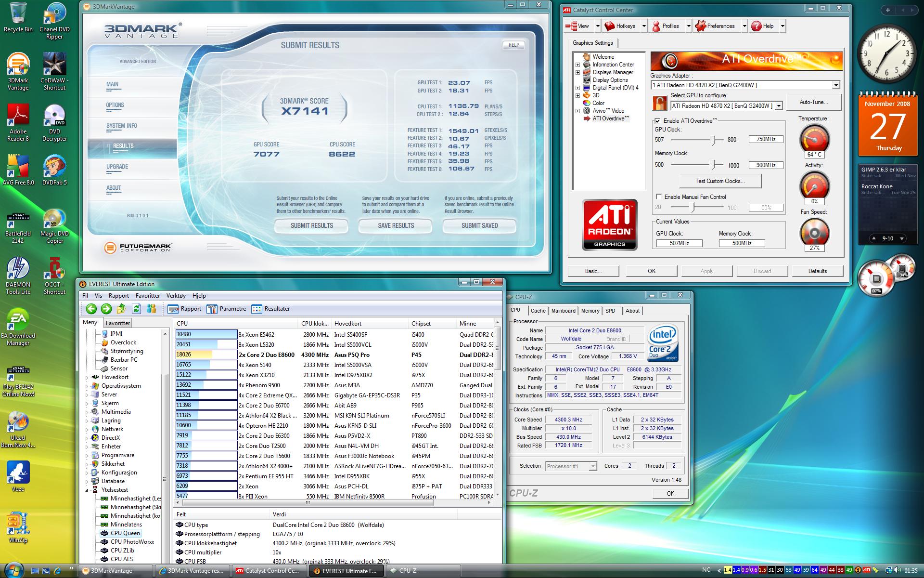This screenshot has height=578, width=924.
Task: Click EVEREST up-level toolbar icon
Action: 121,309
